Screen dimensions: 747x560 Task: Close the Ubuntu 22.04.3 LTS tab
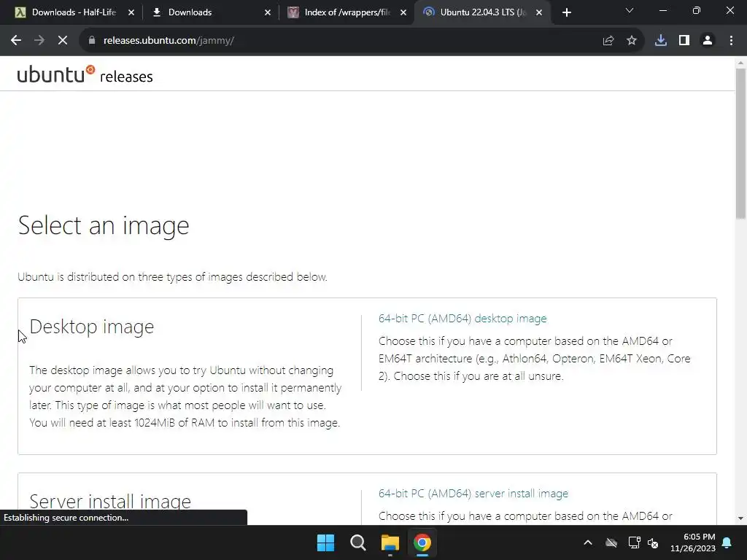[539, 12]
